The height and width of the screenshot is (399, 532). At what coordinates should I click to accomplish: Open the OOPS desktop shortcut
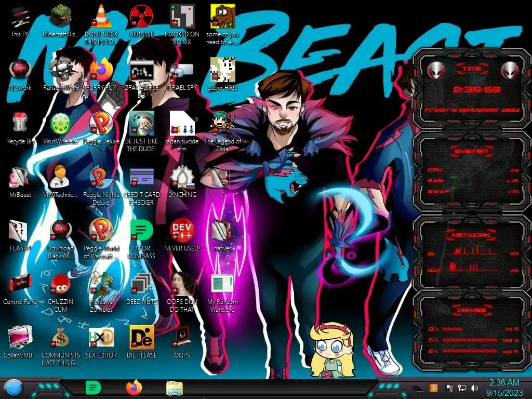[x=182, y=337]
